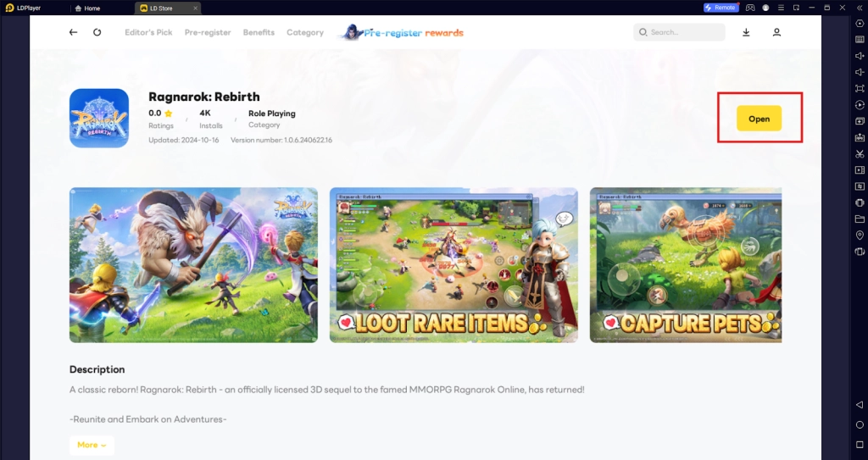Open Pre-register section
The height and width of the screenshot is (460, 868).
coord(208,32)
